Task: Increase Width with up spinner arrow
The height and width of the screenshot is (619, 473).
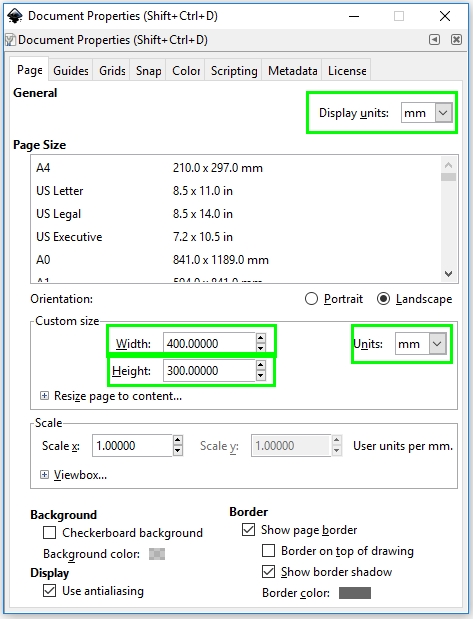Action: [x=260, y=338]
